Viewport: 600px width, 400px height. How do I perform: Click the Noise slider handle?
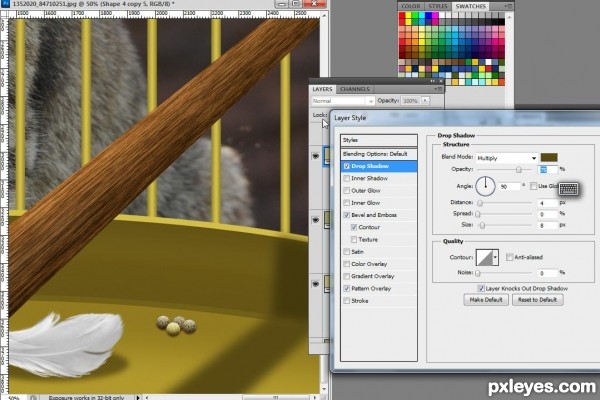click(x=478, y=273)
